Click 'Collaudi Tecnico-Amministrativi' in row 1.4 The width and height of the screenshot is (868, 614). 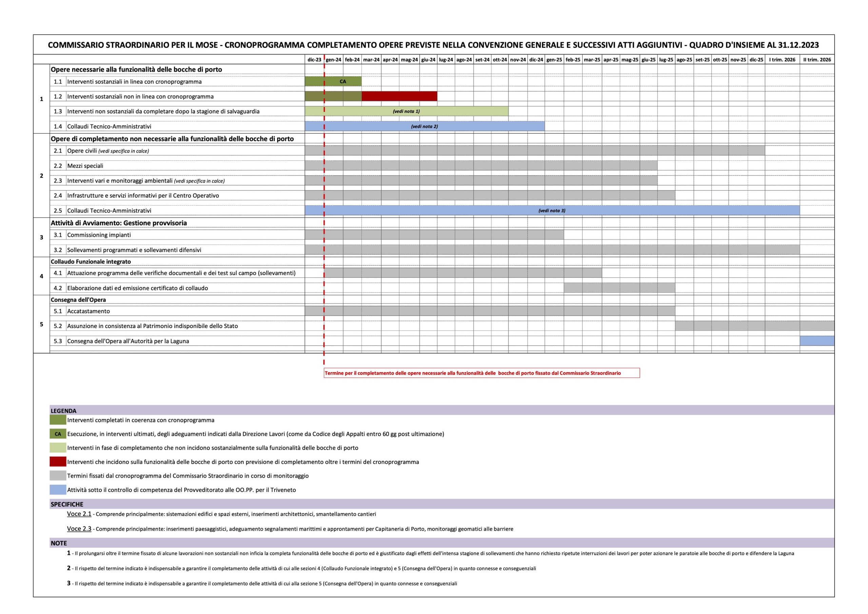pyautogui.click(x=109, y=126)
